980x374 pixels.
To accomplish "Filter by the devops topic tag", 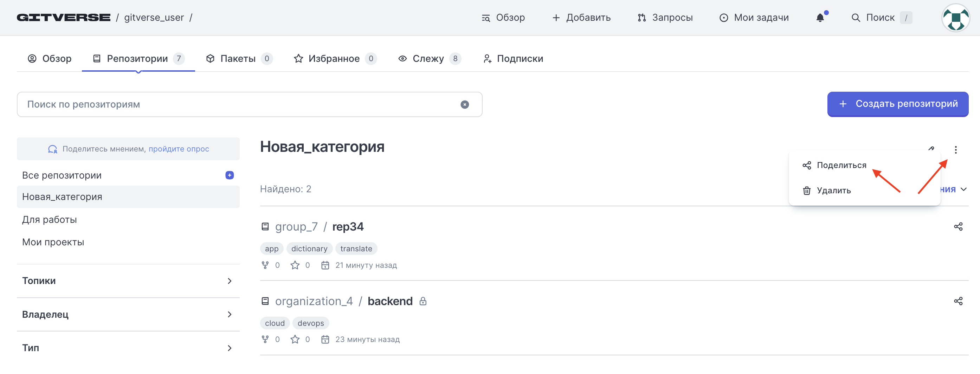I will (311, 323).
